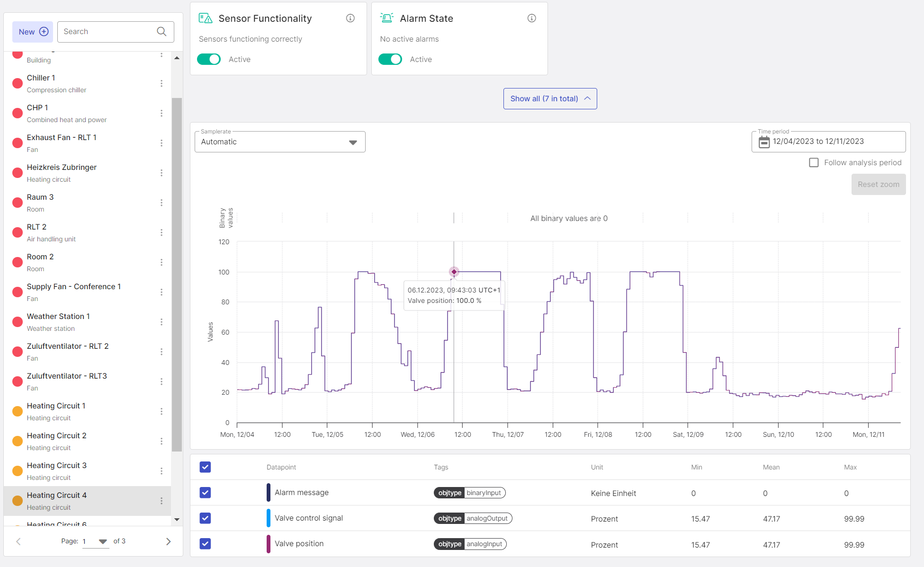Click the Mean column header
The image size is (924, 567).
click(771, 467)
